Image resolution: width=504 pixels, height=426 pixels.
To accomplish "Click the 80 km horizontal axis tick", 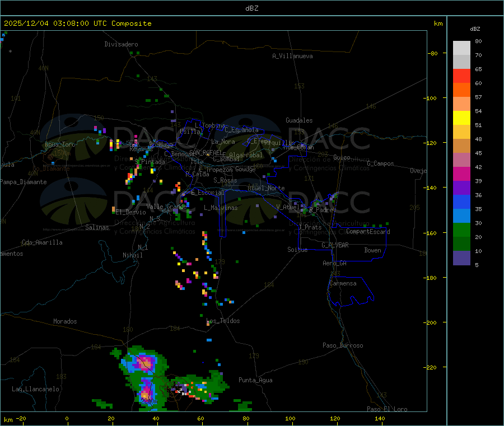I will click(246, 419).
